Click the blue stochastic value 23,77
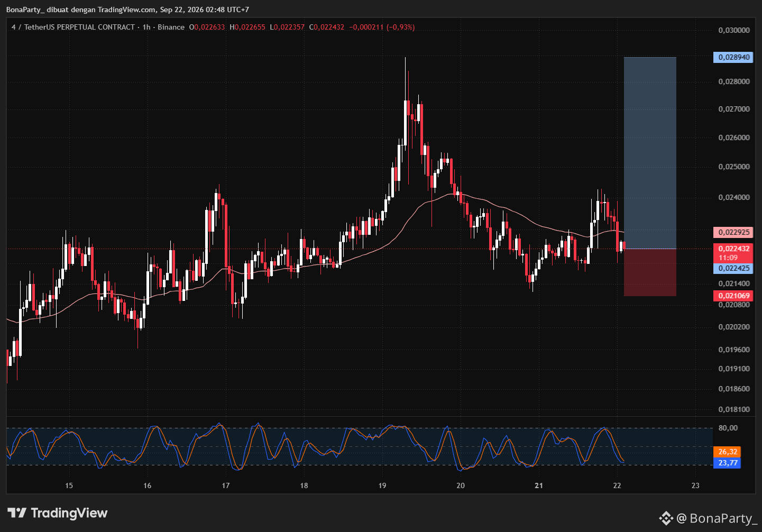Image resolution: width=762 pixels, height=532 pixels. pyautogui.click(x=727, y=463)
